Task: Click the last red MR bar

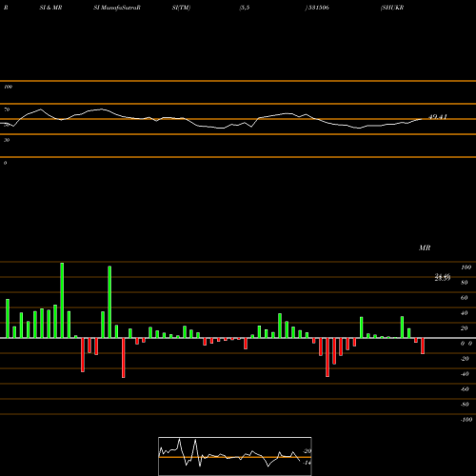Action: click(x=423, y=346)
